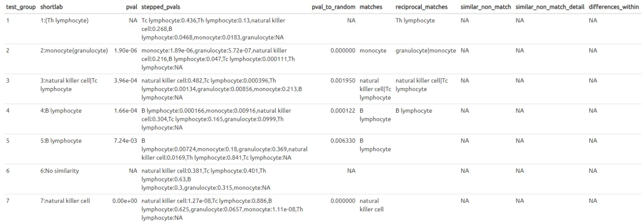
Task: Click the pval column header
Action: point(131,7)
